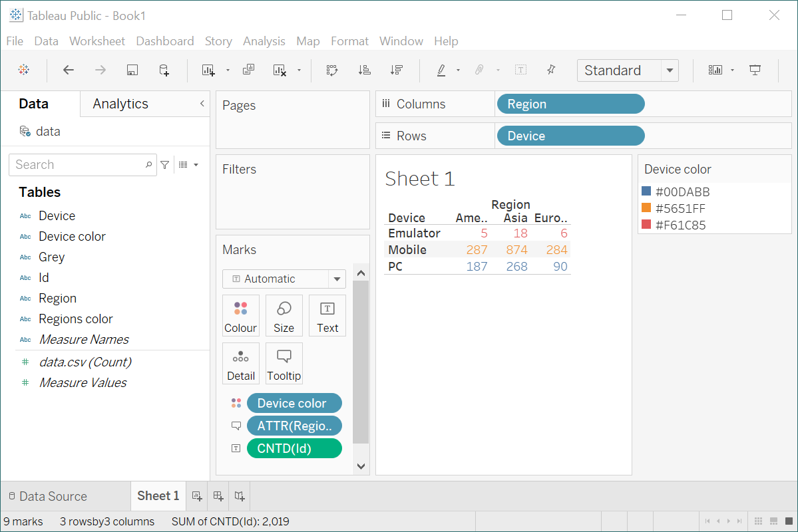
Task: Click the Size button on the Marks card
Action: pos(284,315)
